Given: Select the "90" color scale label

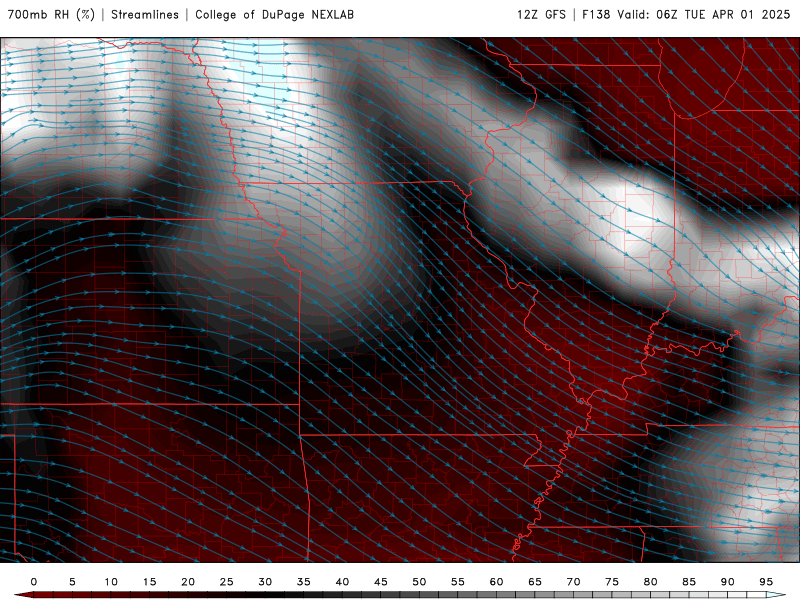Looking at the screenshot, I should click(727, 582).
